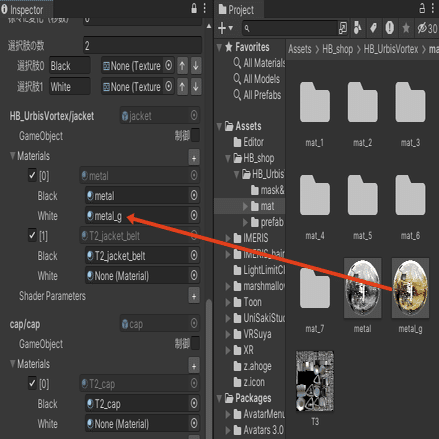
Task: Open object picker for jacket field
Action: click(194, 116)
